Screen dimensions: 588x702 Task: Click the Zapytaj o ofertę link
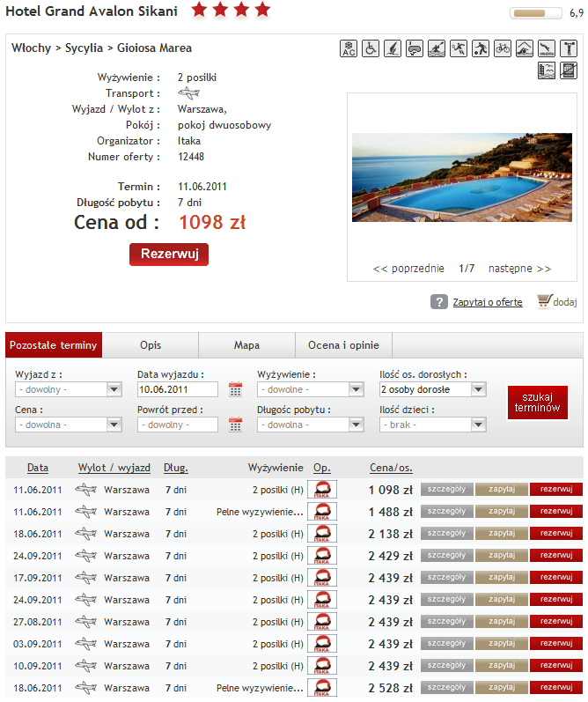[488, 302]
